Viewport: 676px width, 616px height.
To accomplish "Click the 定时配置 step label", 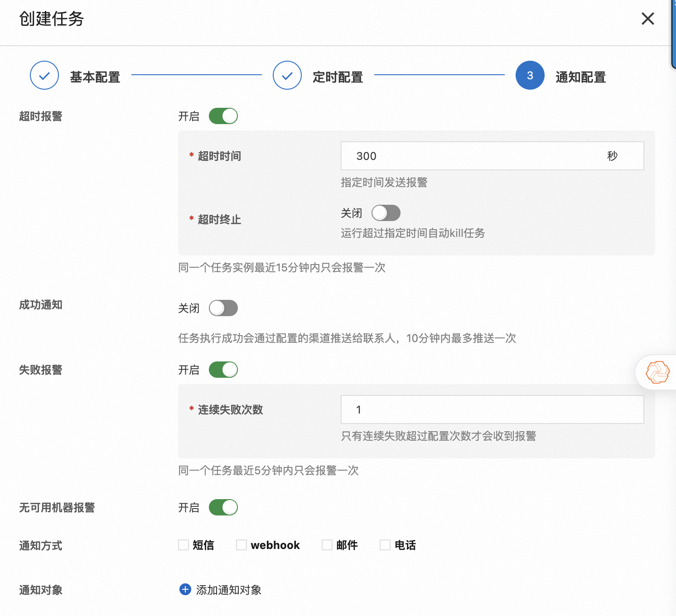I will [338, 77].
